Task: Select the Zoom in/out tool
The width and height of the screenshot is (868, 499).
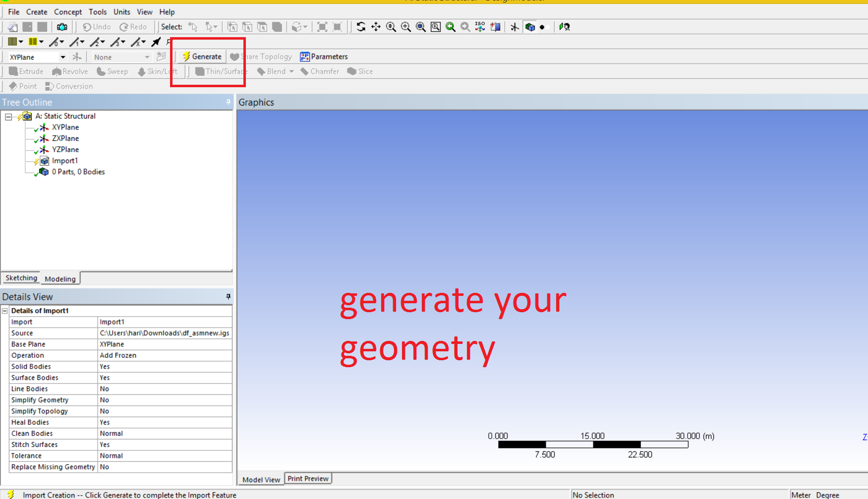Action: [x=391, y=27]
